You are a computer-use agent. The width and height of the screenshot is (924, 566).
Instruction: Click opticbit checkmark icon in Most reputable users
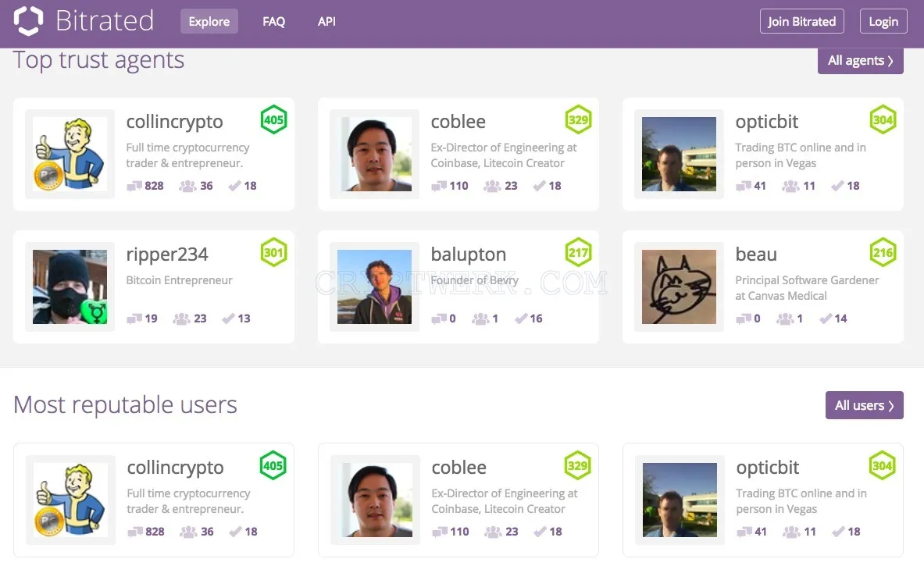(x=838, y=532)
